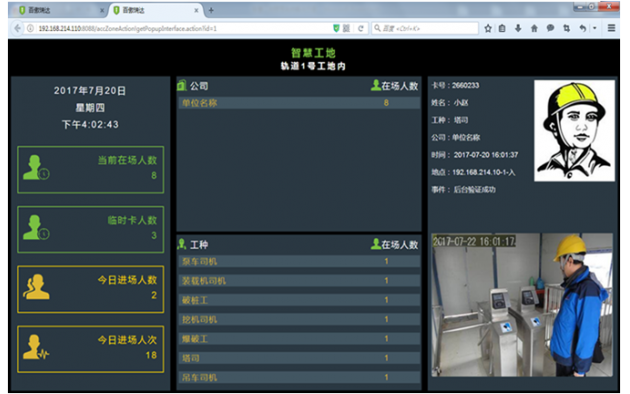The width and height of the screenshot is (630, 394).
Task: Open the bookmarks library clipboard icon
Action: 502,28
